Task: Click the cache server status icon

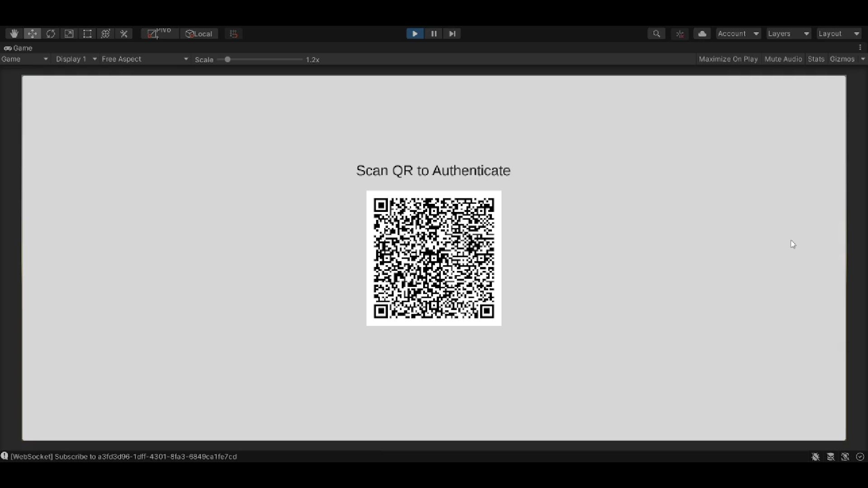Action: 830,457
